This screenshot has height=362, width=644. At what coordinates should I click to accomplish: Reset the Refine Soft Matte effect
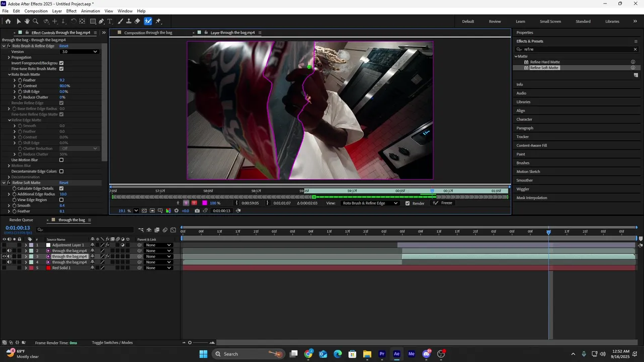[x=64, y=183]
